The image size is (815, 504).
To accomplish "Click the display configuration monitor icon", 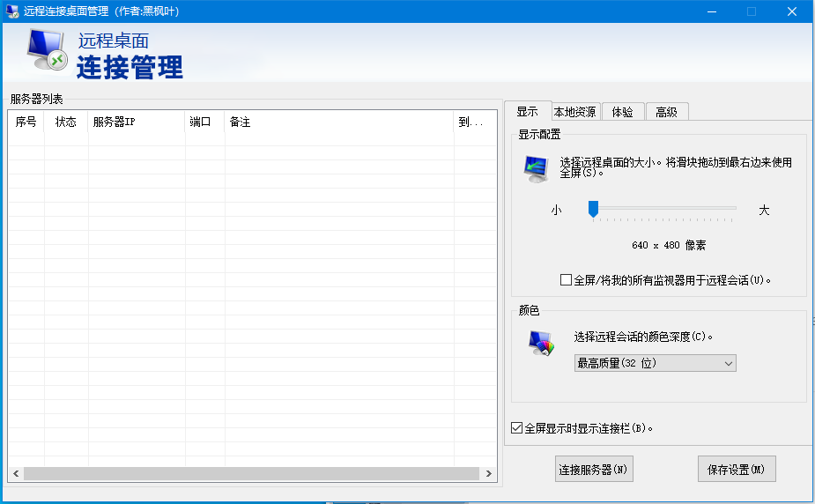I will pyautogui.click(x=536, y=169).
